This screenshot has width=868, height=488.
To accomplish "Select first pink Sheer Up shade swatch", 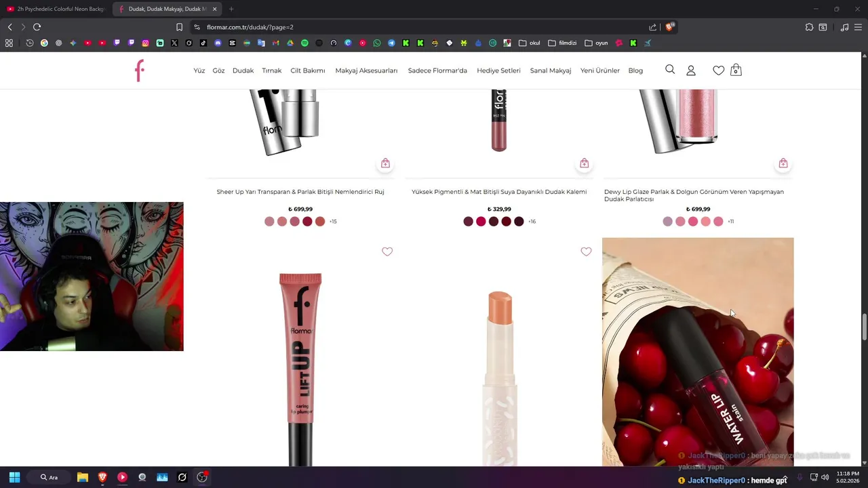I will point(269,222).
